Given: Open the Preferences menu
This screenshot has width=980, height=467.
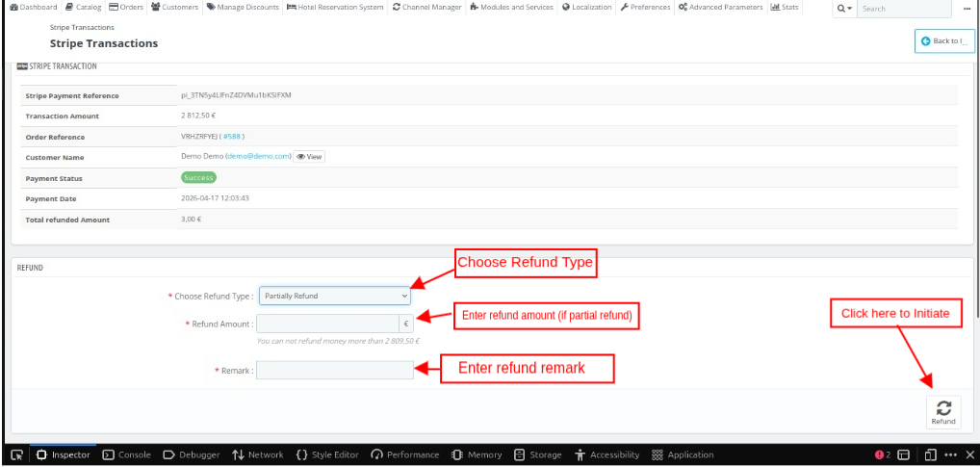Looking at the screenshot, I should click(645, 8).
